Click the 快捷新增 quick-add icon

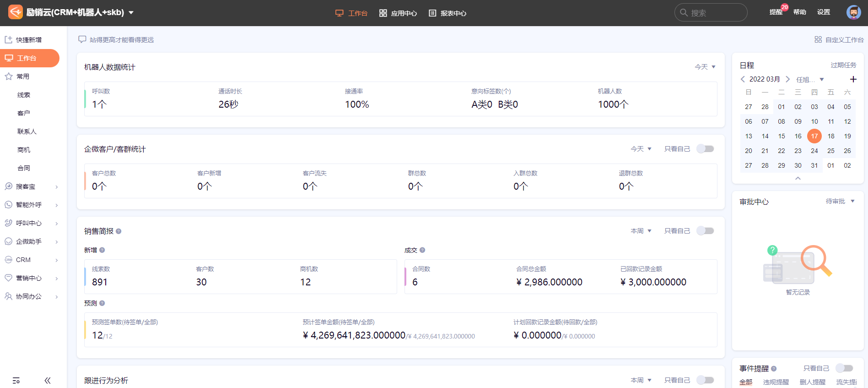8,40
